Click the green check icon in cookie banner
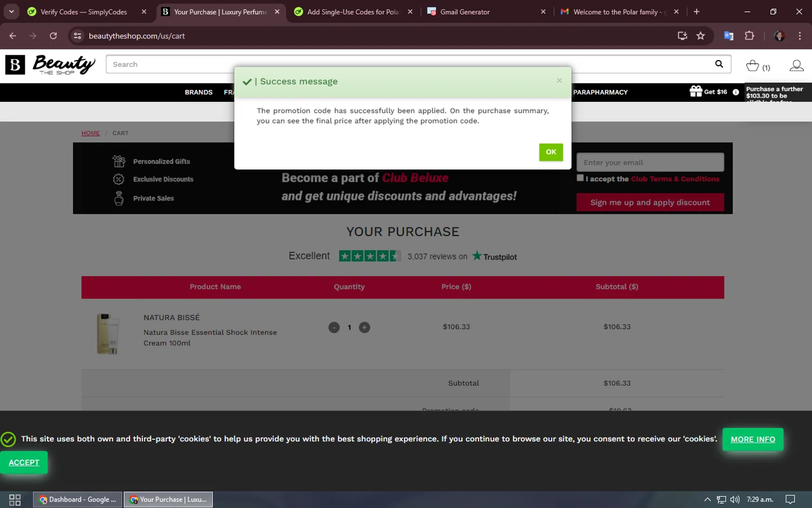Image resolution: width=812 pixels, height=508 pixels. click(8, 439)
